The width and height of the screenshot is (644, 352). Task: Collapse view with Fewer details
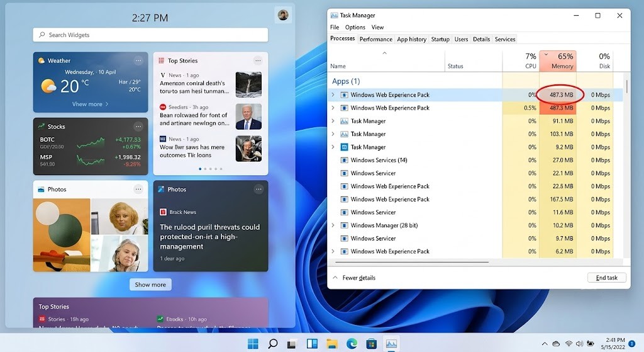coord(354,278)
